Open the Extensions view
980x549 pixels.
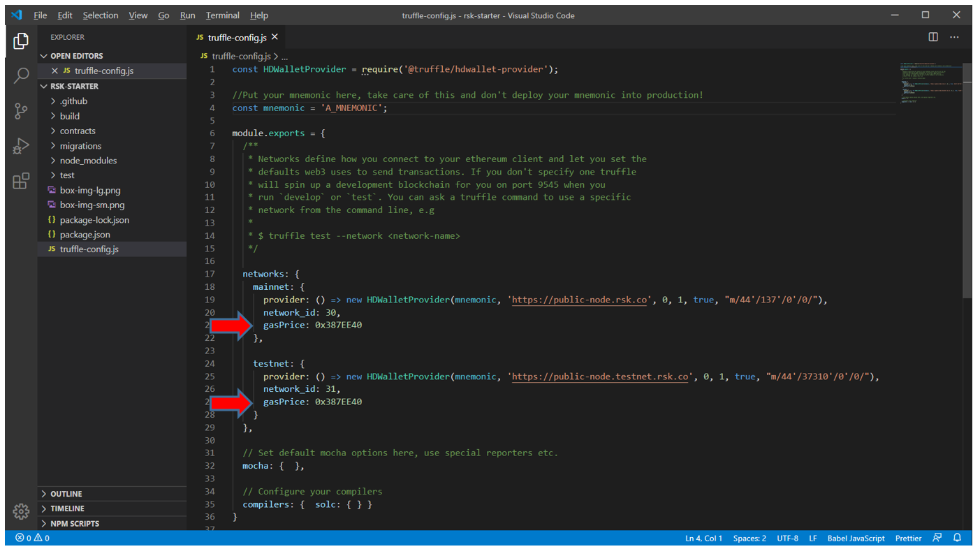coord(21,181)
